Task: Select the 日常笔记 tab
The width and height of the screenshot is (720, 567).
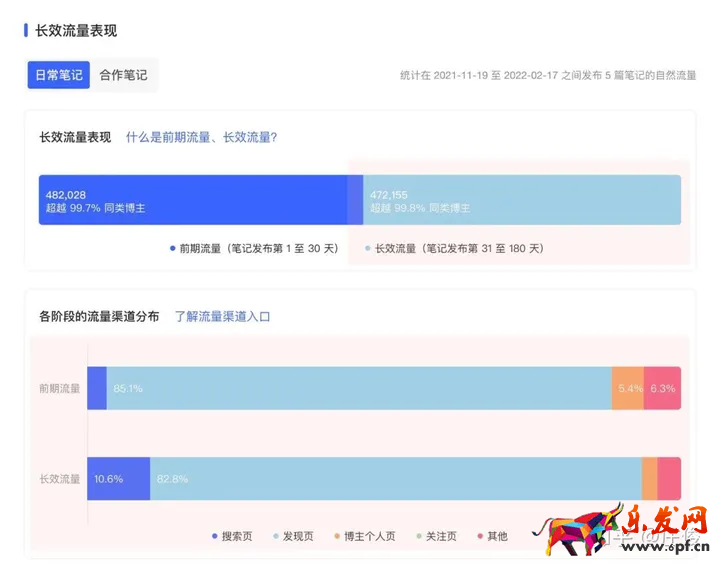Action: 59,75
